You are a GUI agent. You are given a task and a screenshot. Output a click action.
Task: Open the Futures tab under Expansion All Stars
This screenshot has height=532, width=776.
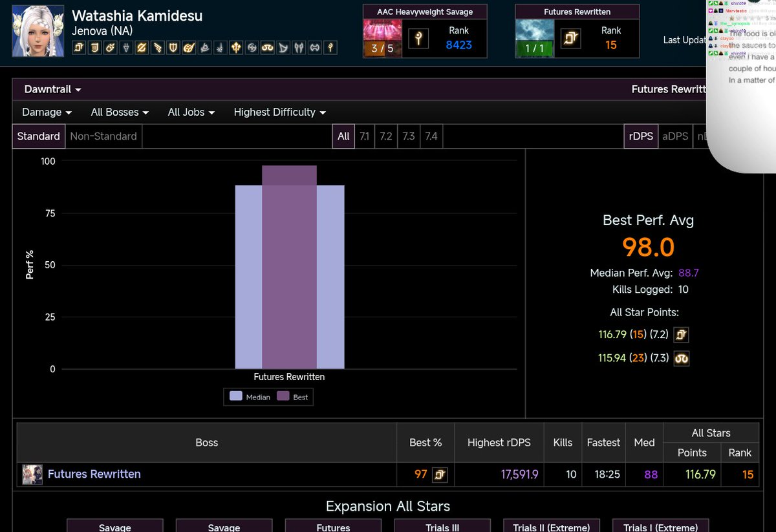333,526
